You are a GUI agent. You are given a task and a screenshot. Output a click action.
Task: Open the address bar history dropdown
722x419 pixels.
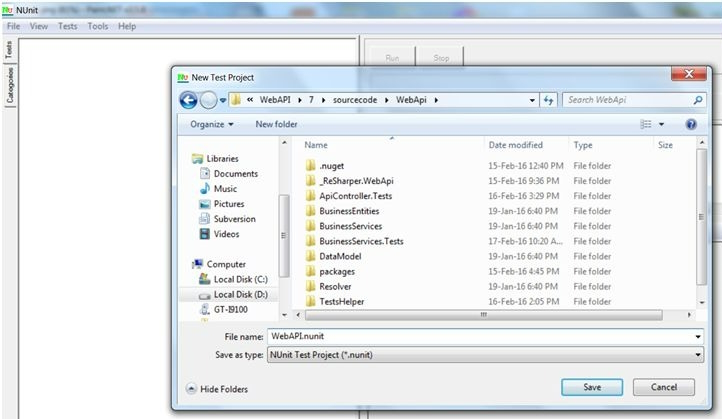click(x=532, y=100)
